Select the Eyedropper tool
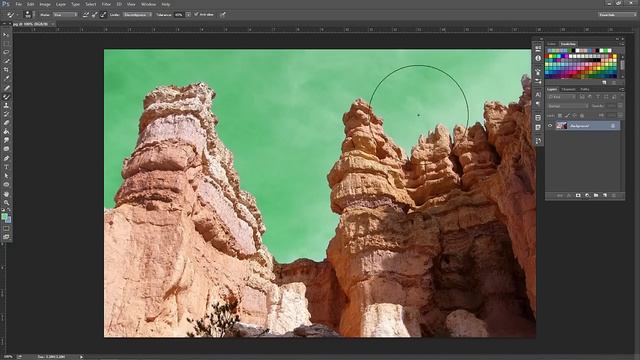This screenshot has height=360, width=640. [6, 79]
